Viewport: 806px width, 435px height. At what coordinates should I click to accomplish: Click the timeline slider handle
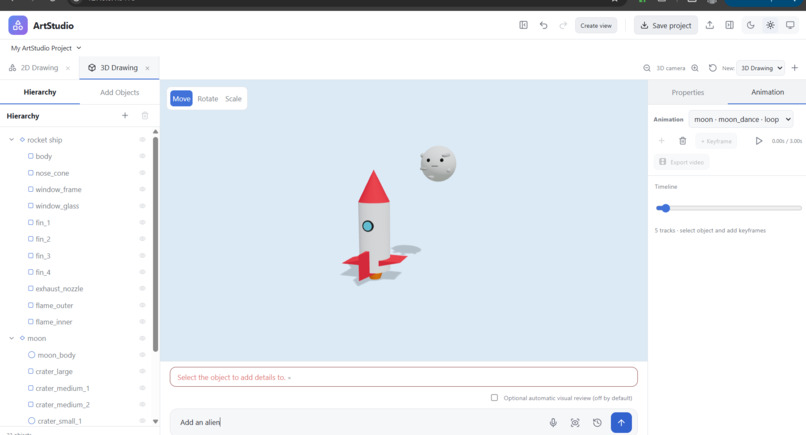pos(666,208)
